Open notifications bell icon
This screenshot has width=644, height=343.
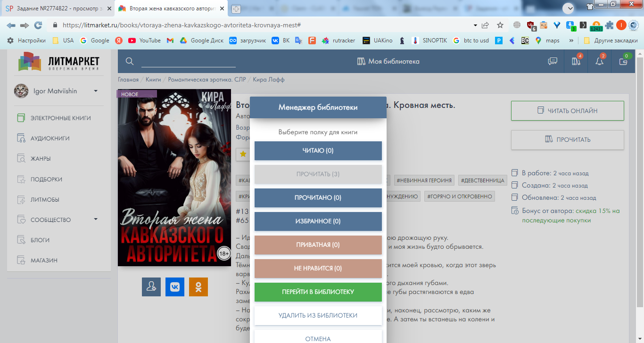point(600,61)
